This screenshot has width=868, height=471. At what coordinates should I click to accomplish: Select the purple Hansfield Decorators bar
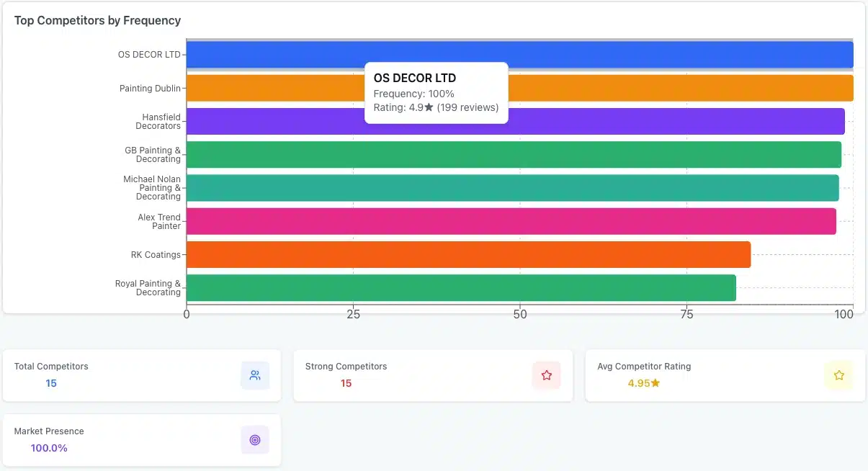[516, 121]
